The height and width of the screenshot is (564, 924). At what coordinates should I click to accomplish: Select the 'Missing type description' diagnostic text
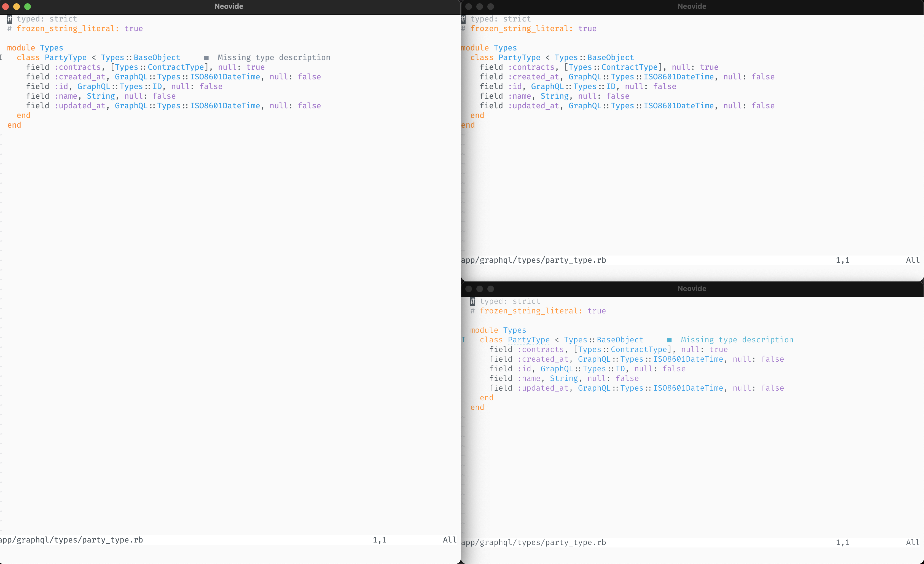click(x=274, y=57)
